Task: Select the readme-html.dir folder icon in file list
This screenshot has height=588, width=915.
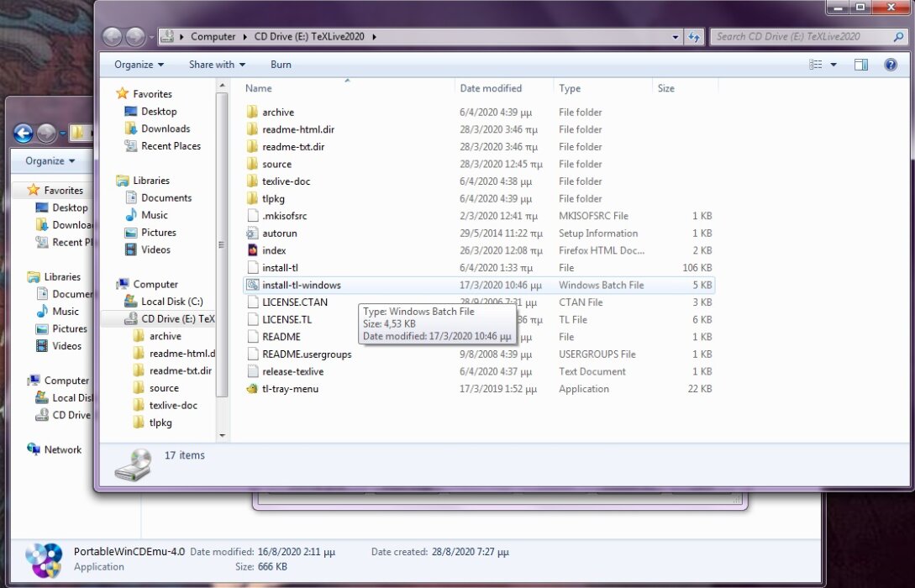Action: click(252, 129)
